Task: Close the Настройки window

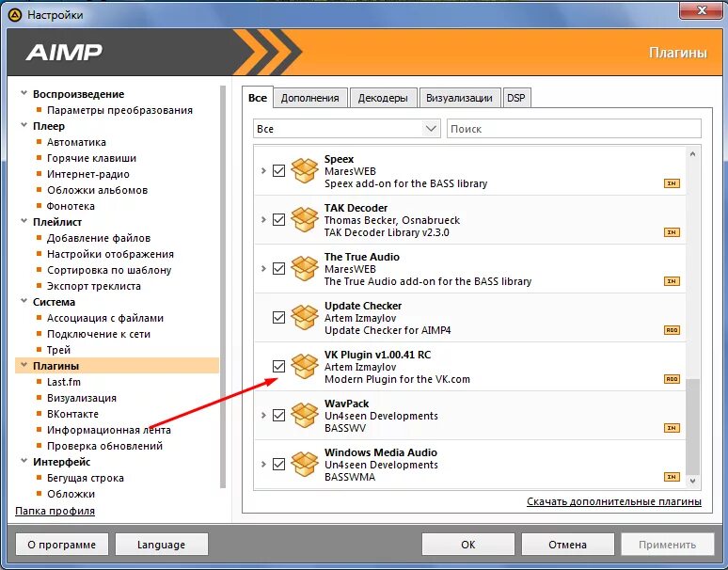Action: pos(701,10)
